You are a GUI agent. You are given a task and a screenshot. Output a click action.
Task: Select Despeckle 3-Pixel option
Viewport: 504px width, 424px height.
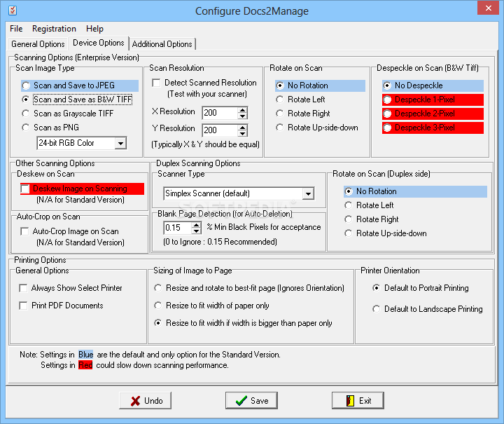pyautogui.click(x=433, y=128)
